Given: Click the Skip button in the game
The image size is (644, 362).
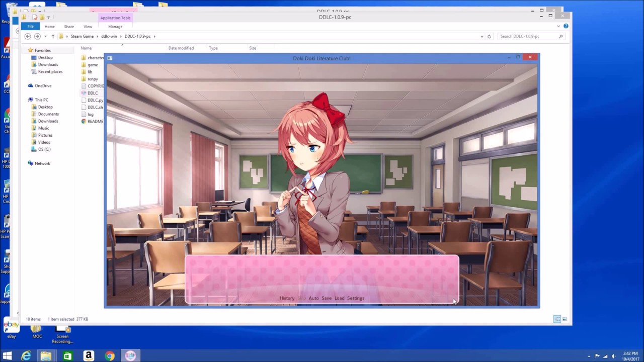Looking at the screenshot, I should 301,298.
